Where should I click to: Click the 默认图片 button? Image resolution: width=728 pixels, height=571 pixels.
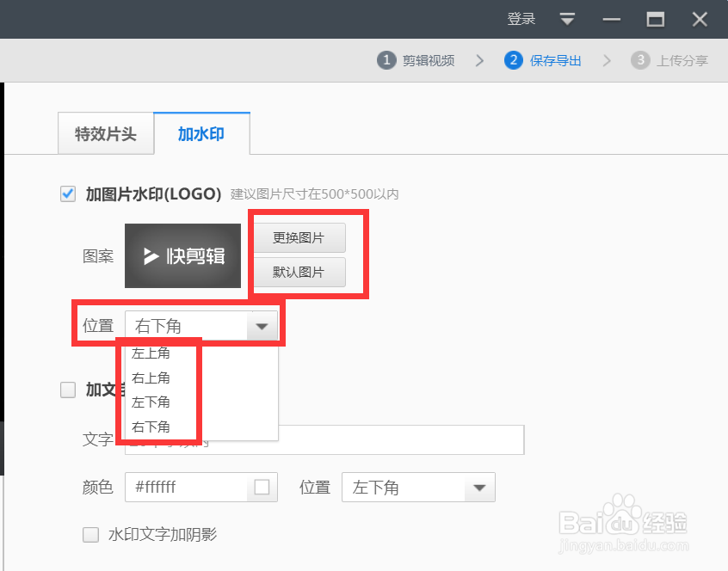point(299,272)
